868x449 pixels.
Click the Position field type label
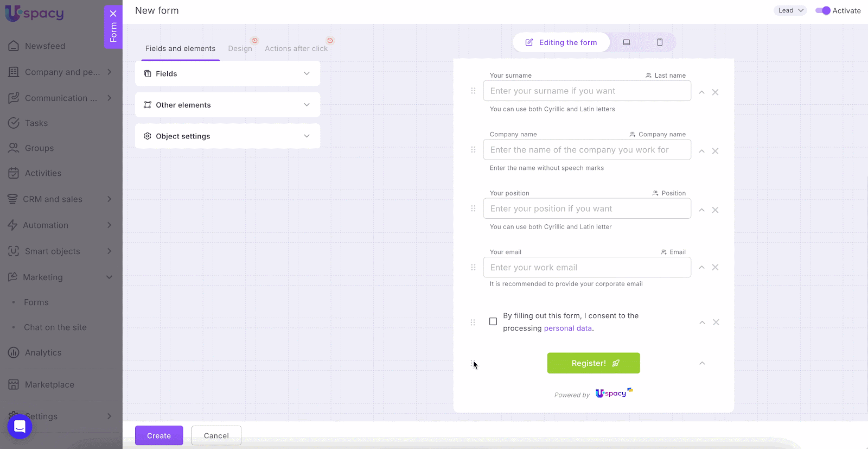click(669, 193)
